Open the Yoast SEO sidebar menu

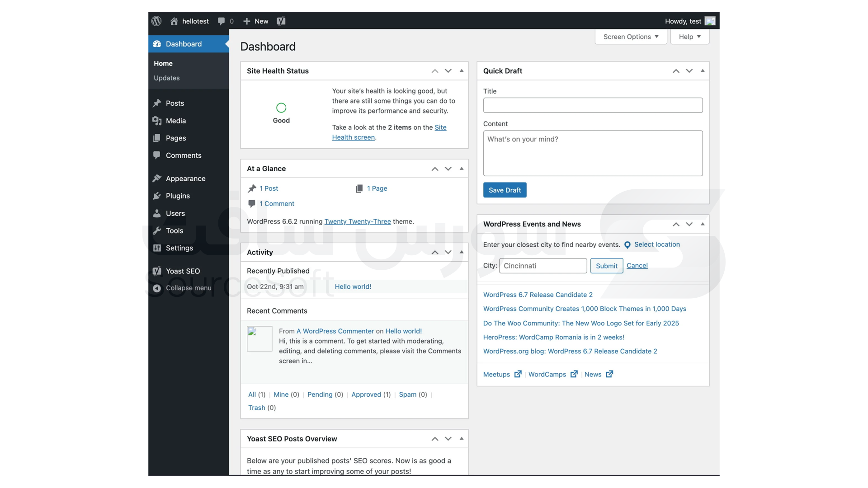[x=182, y=271]
